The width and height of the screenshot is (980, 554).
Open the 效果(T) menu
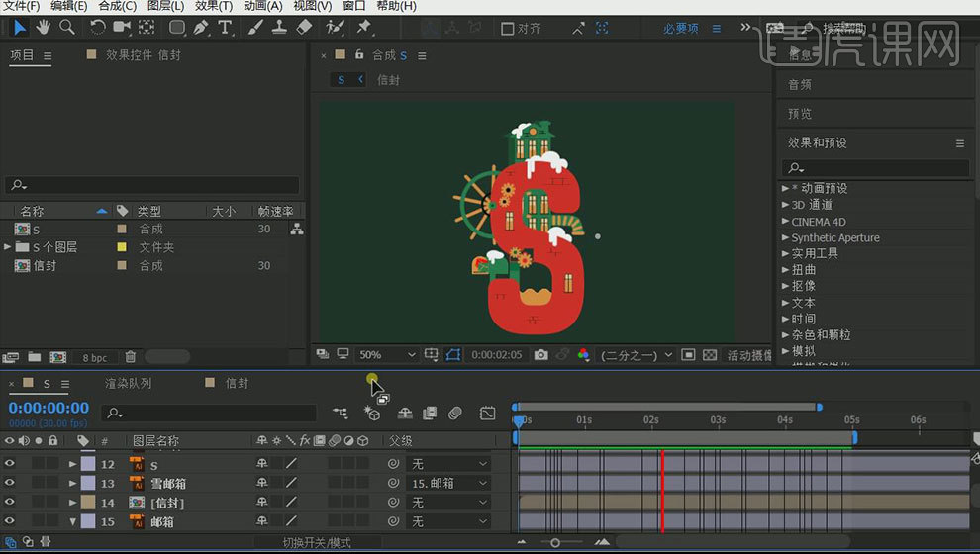(213, 6)
